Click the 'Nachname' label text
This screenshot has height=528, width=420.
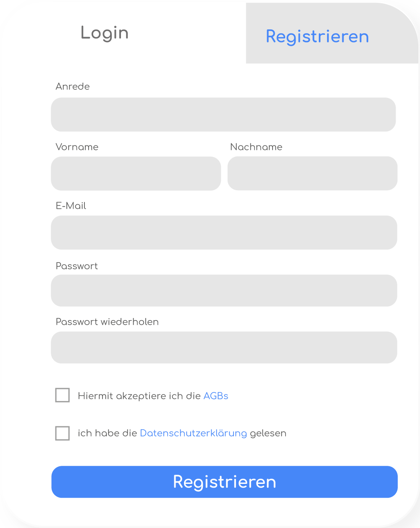pyautogui.click(x=256, y=147)
